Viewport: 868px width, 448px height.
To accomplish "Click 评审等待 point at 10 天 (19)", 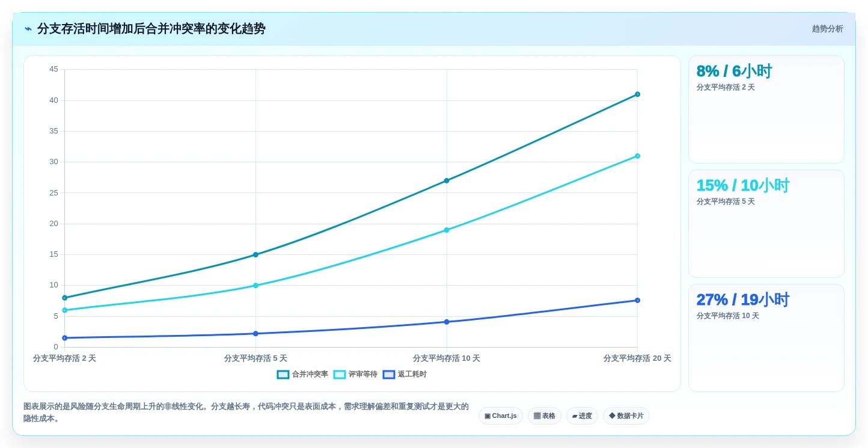I will tap(447, 230).
